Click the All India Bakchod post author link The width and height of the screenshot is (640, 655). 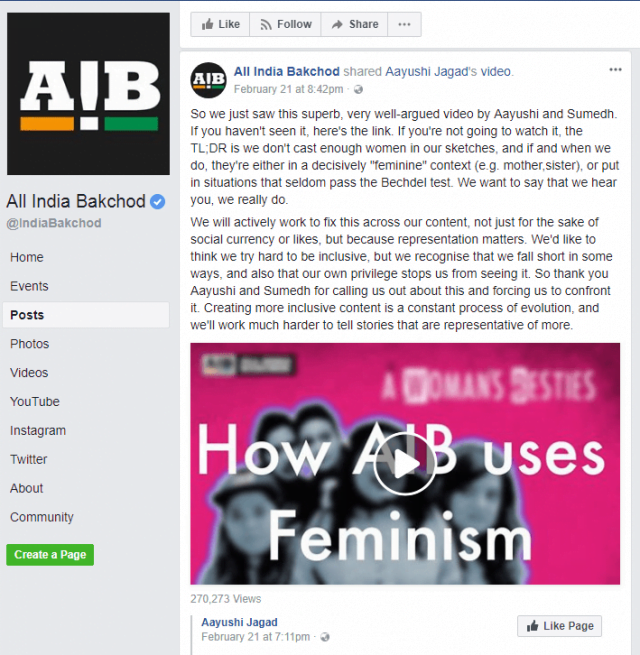coord(287,71)
